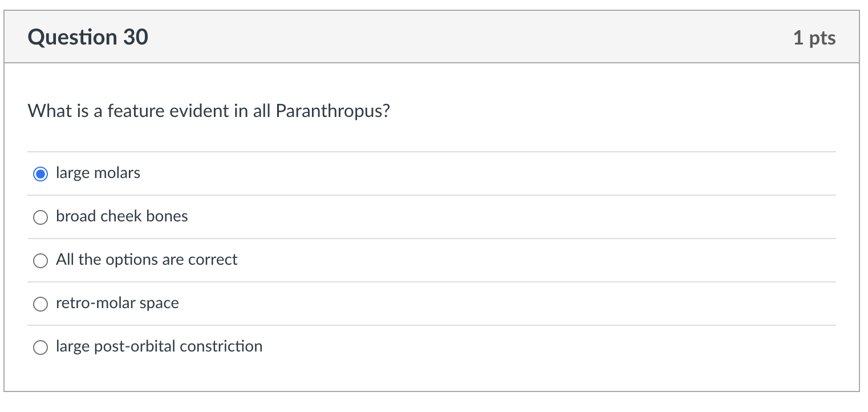
Task: Click 'All the options are correct' label text
Action: [x=147, y=260]
